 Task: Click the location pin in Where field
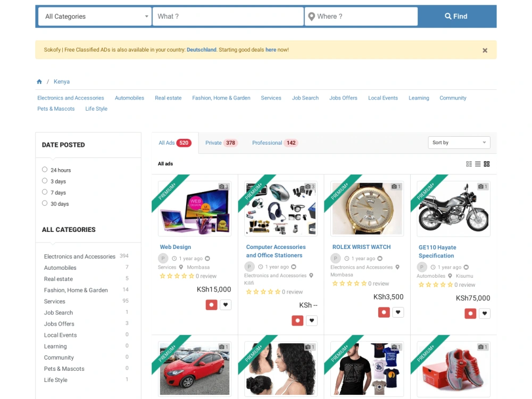[311, 16]
